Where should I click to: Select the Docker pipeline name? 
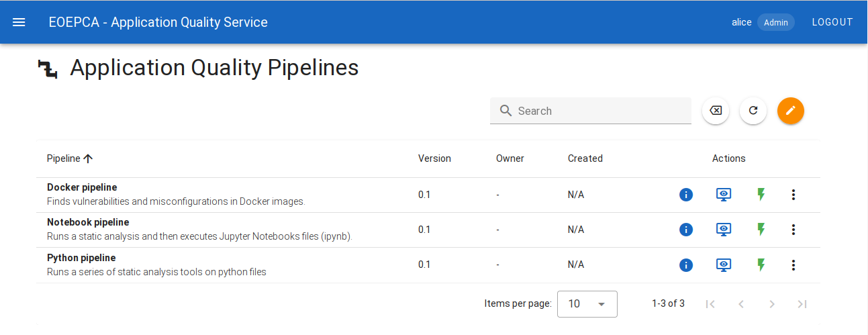(82, 187)
